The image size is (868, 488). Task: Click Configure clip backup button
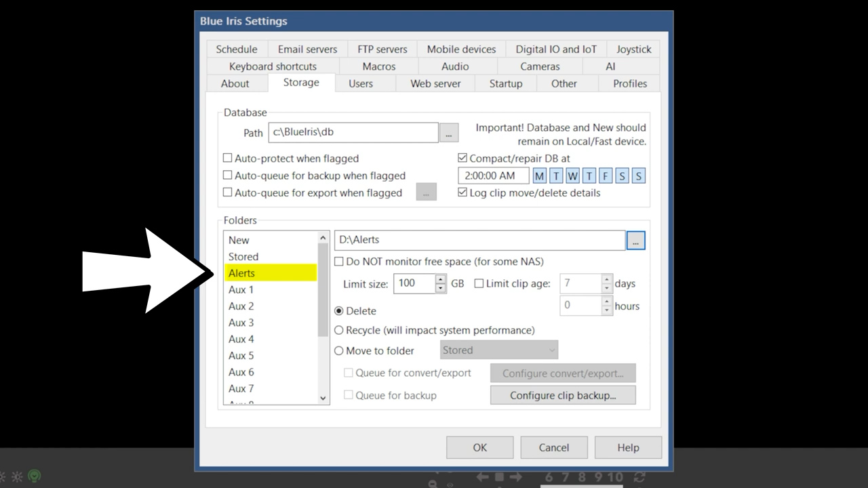[563, 395]
